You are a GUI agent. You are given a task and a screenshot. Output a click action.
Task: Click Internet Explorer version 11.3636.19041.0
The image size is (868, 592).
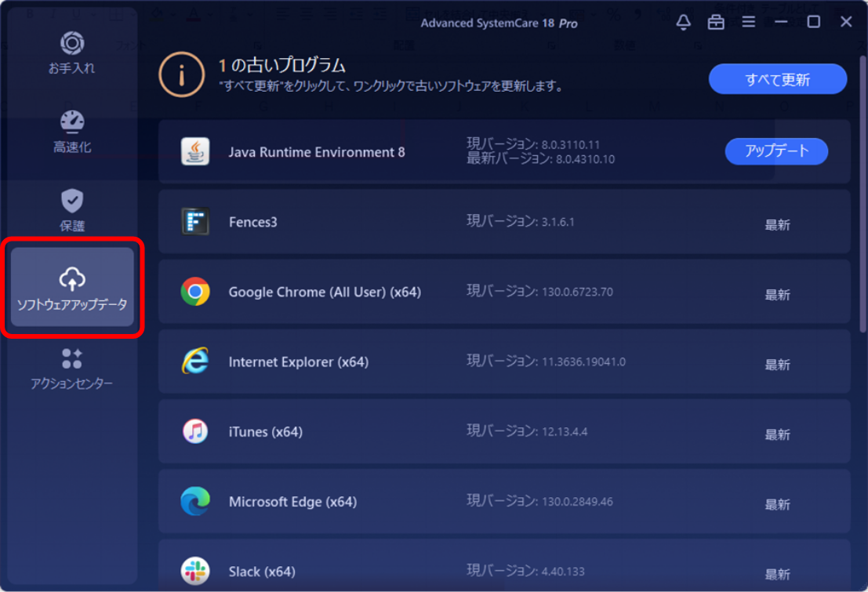tap(546, 361)
